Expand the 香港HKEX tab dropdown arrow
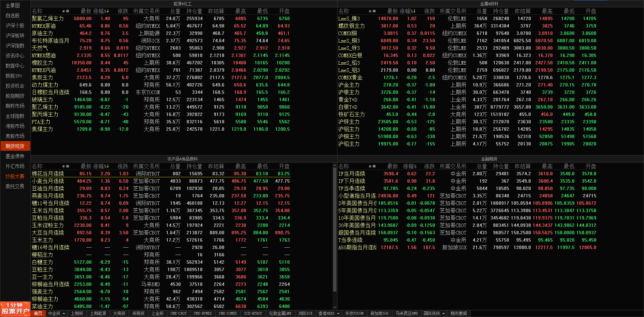Viewport: 644px width, 317px height. [x=338, y=314]
